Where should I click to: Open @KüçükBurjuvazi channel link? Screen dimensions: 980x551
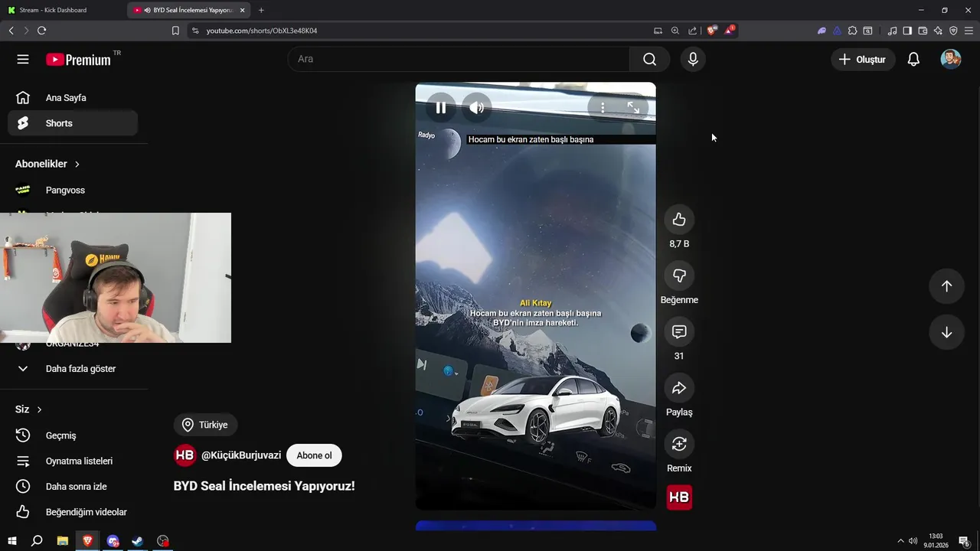241,455
